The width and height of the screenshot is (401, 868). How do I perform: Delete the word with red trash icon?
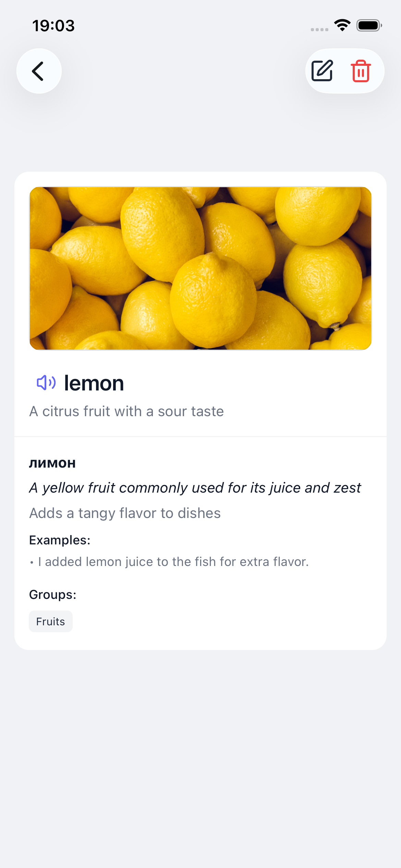coord(361,71)
